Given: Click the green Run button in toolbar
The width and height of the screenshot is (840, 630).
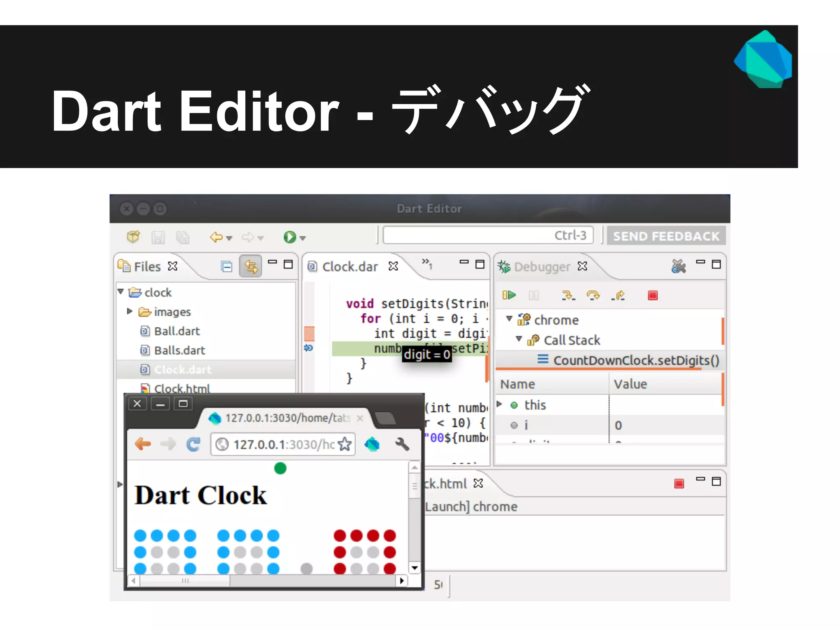Looking at the screenshot, I should coord(290,237).
